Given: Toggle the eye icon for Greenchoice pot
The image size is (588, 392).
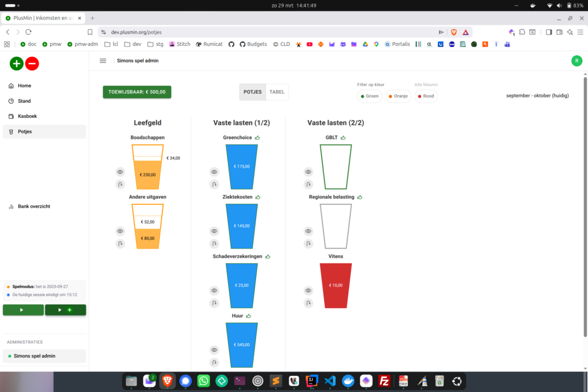Looking at the screenshot, I should [x=214, y=172].
